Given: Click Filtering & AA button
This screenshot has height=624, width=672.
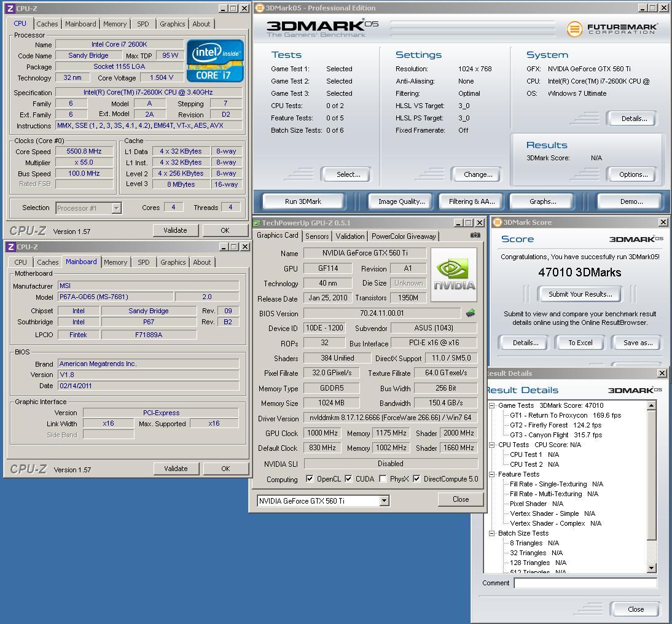Looking at the screenshot, I should (x=471, y=201).
